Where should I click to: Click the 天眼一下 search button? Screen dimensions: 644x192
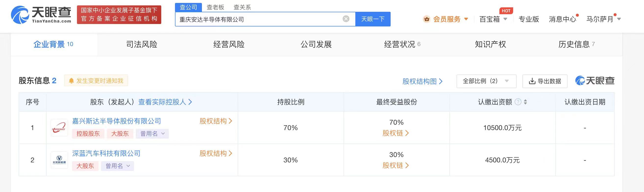tap(373, 19)
